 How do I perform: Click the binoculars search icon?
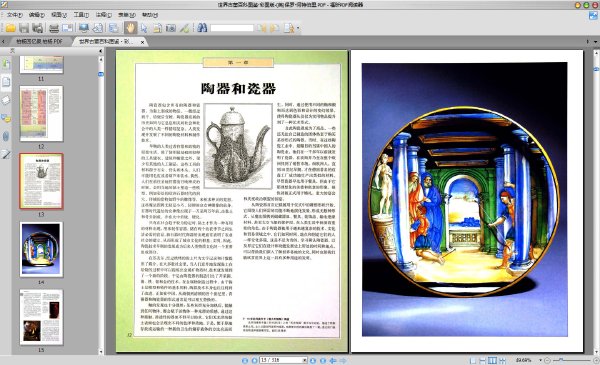point(202,28)
